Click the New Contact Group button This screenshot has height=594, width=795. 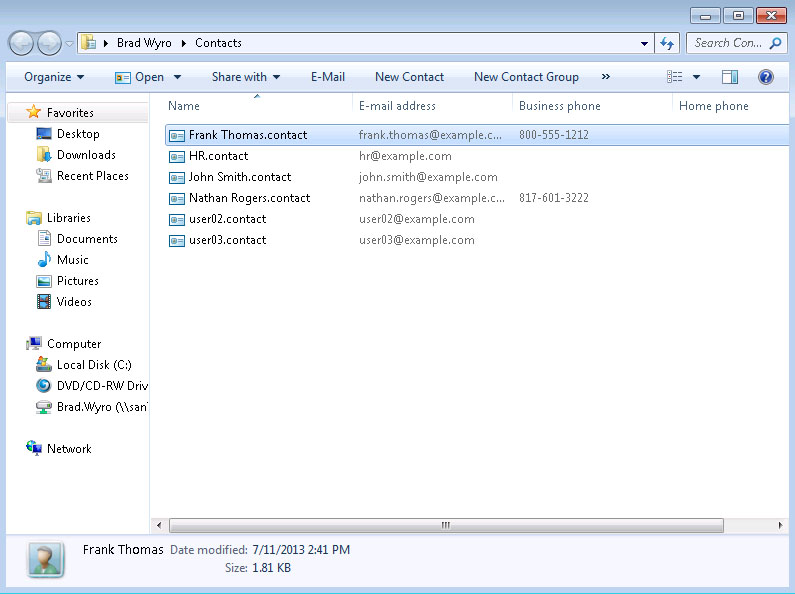click(526, 77)
